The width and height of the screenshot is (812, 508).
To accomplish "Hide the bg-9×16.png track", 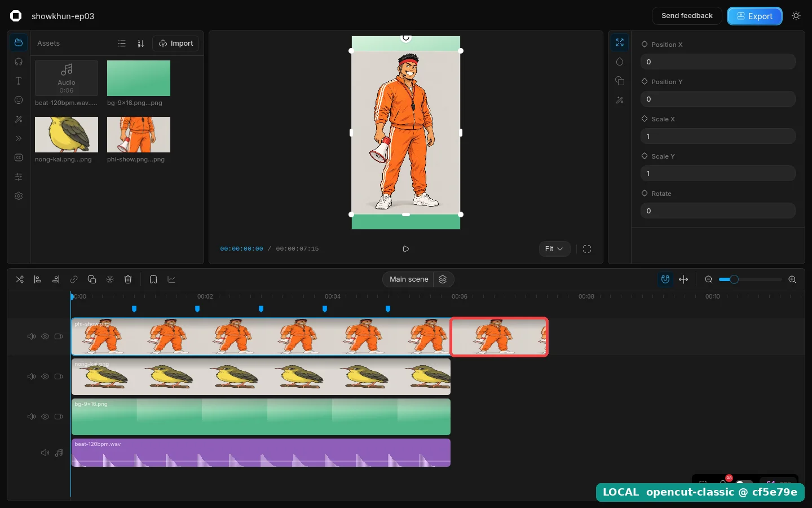I will (x=45, y=417).
